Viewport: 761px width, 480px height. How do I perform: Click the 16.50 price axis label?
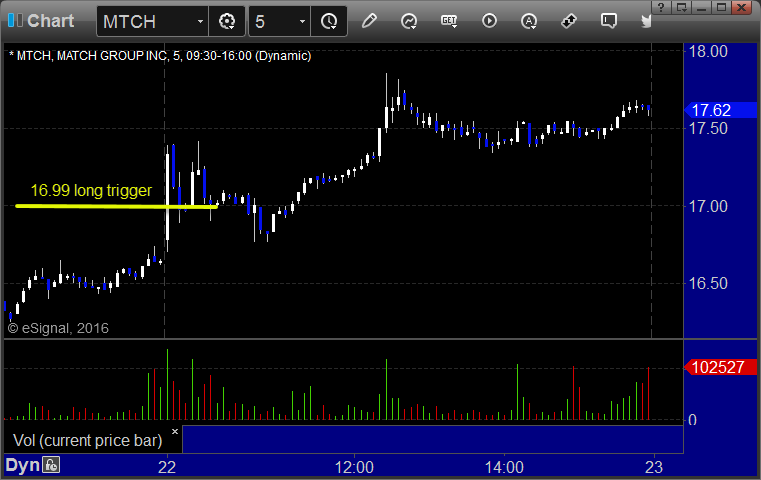[x=709, y=283]
